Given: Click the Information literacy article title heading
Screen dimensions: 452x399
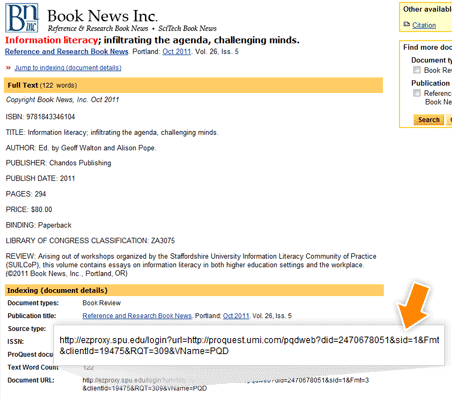Looking at the screenshot, I should (x=152, y=40).
